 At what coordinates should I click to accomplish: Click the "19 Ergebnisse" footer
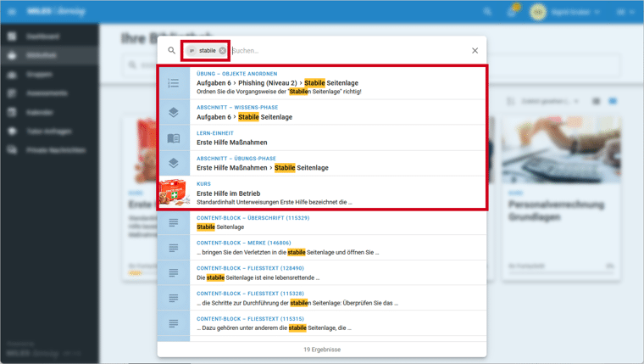[x=322, y=349]
